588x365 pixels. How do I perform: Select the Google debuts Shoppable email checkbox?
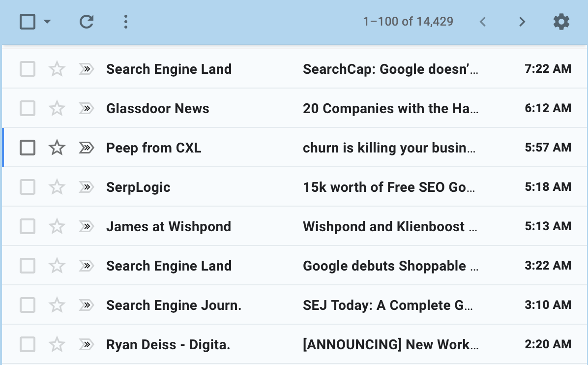pos(28,266)
